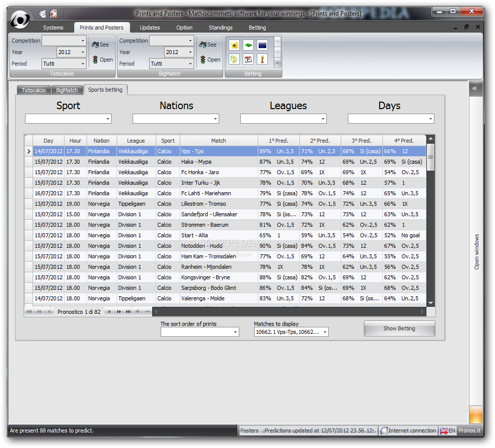
Task: Click the paper sheet quick access icon
Action: click(43, 14)
